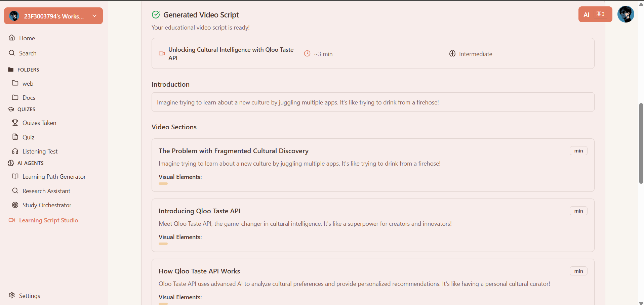Click the Generated Video Script heading
Image resolution: width=644 pixels, height=305 pixels.
201,15
